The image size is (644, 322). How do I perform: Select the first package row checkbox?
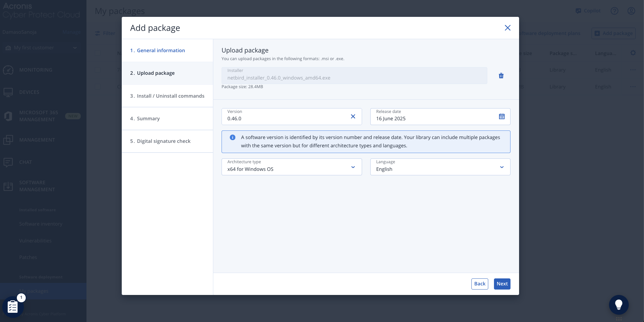click(98, 70)
